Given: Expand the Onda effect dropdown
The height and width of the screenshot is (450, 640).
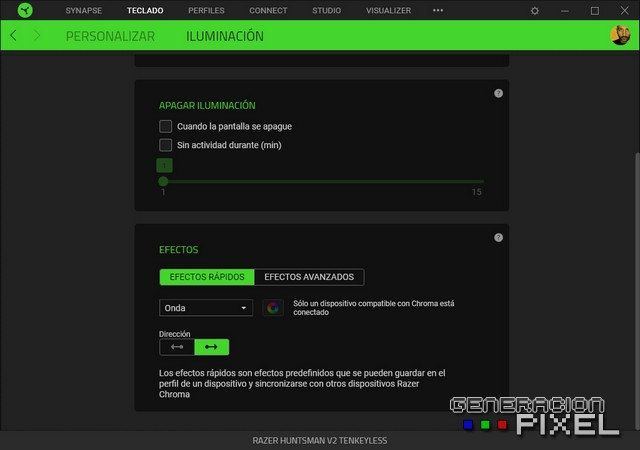Looking at the screenshot, I should click(206, 308).
